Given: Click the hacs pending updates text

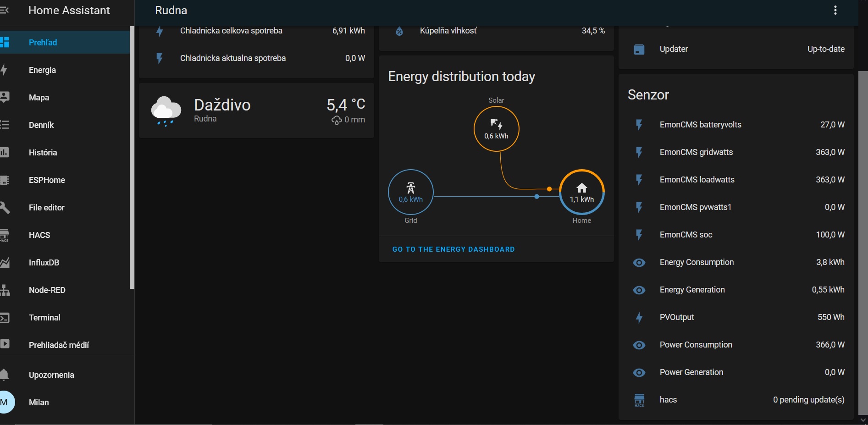Looking at the screenshot, I should tap(809, 400).
